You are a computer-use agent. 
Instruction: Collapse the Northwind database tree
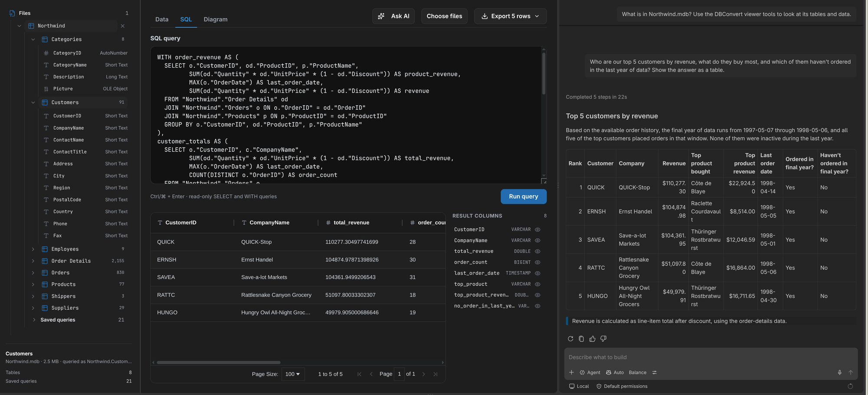click(x=19, y=26)
